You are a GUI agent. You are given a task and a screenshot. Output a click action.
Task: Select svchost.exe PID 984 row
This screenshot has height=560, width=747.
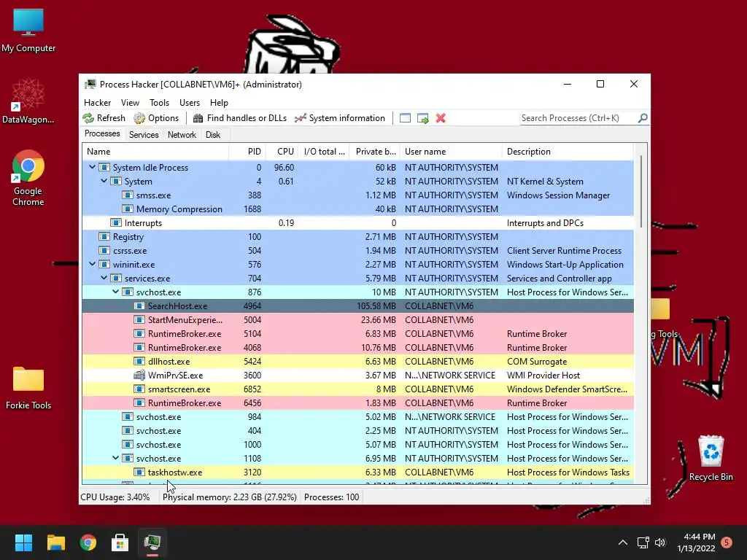tap(357, 416)
